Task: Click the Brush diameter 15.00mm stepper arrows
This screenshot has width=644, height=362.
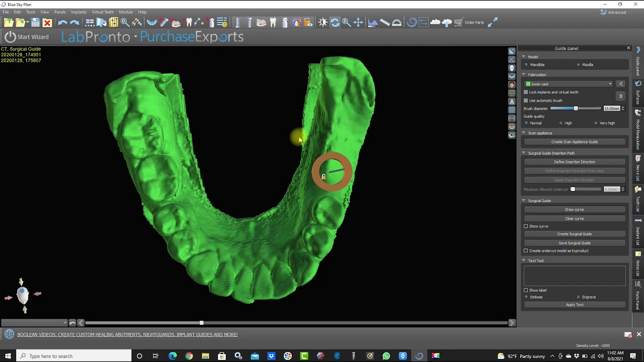Action: [623, 109]
